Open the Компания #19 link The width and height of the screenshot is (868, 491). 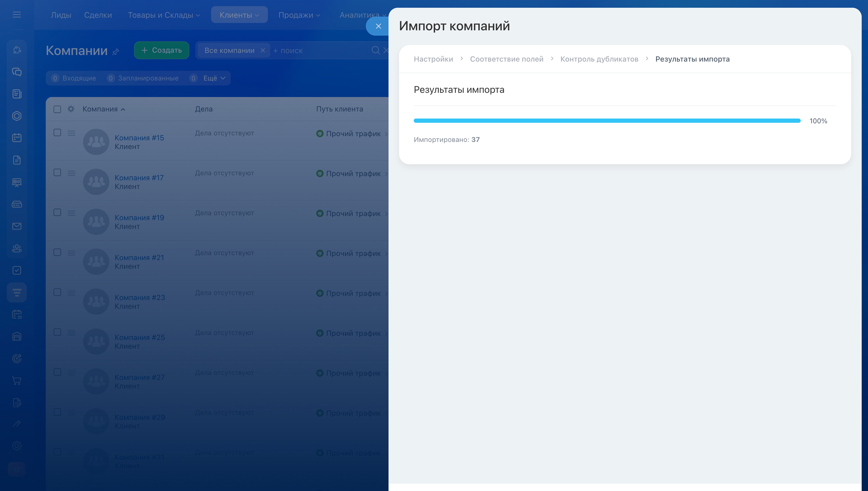[x=139, y=217]
